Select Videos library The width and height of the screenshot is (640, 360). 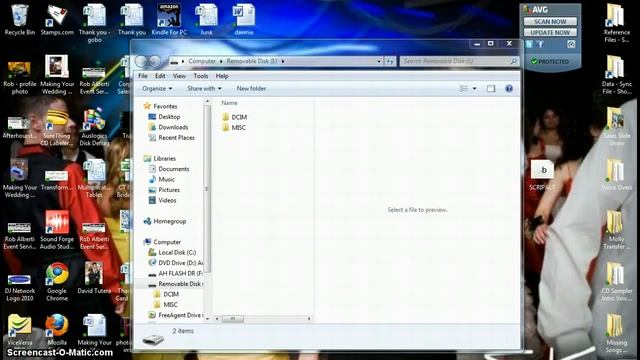[x=162, y=200]
